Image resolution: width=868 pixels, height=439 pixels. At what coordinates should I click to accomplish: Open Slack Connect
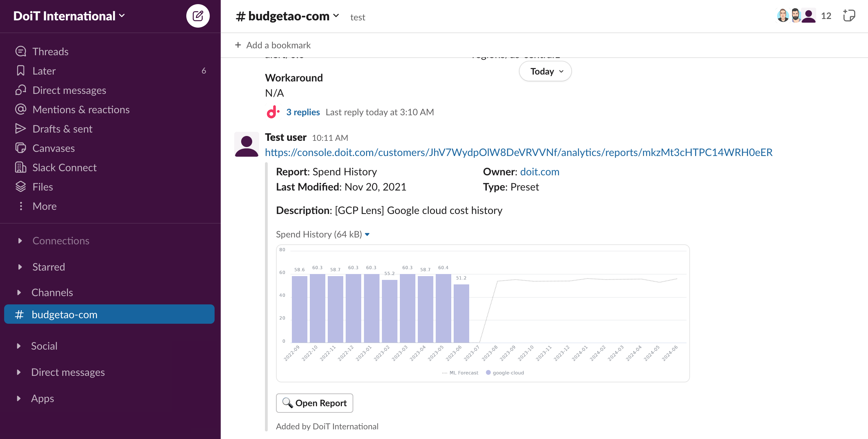pyautogui.click(x=65, y=167)
